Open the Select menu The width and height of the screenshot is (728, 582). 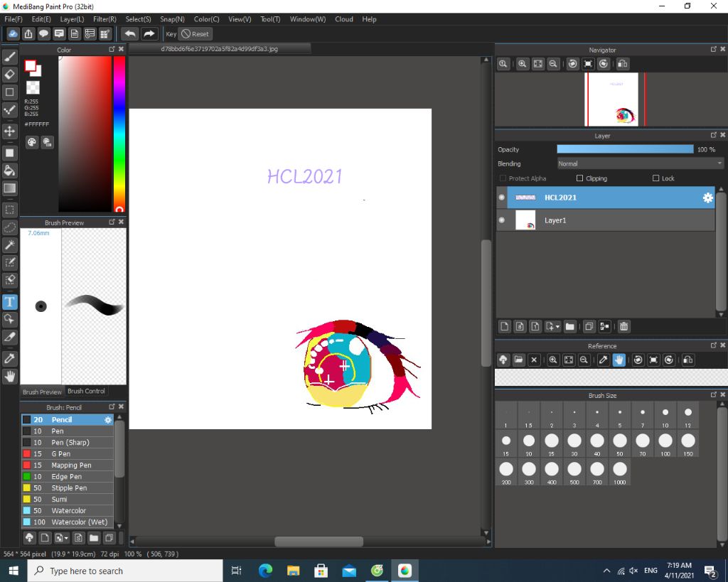tap(138, 19)
